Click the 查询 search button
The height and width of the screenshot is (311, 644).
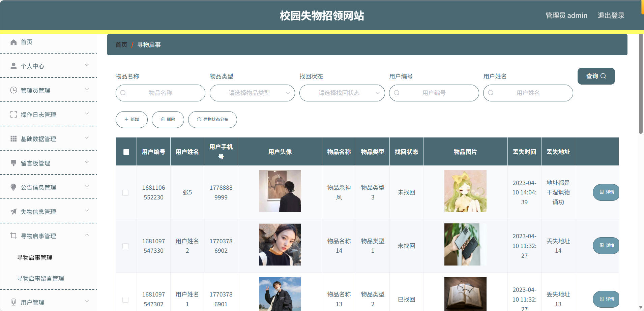tap(596, 76)
